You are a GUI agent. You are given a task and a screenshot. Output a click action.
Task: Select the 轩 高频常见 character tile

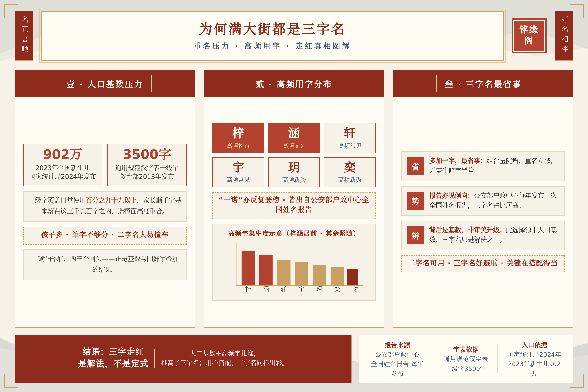pos(350,138)
